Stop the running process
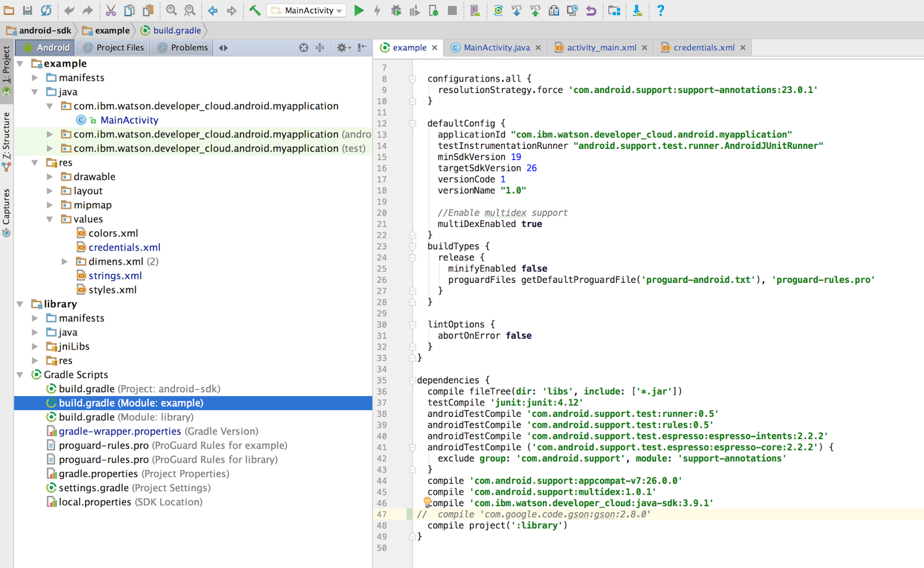 tap(452, 10)
